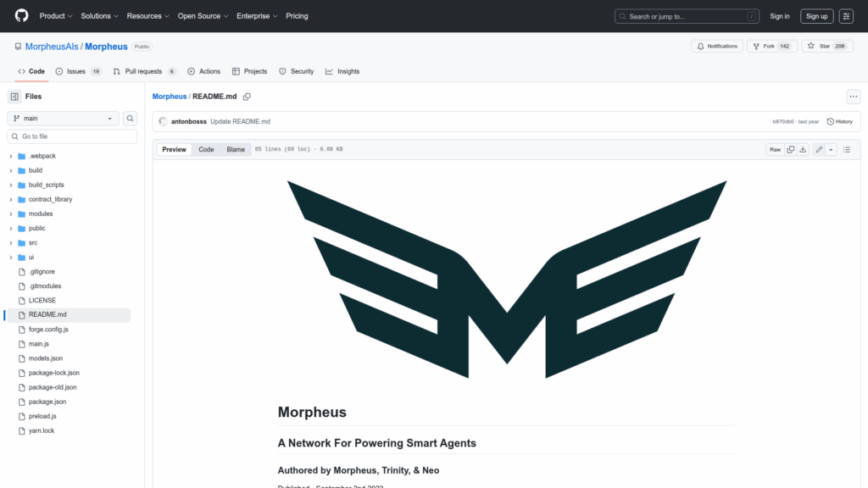The width and height of the screenshot is (868, 488).
Task: Go to the GitHub homepage logo
Action: 21,15
